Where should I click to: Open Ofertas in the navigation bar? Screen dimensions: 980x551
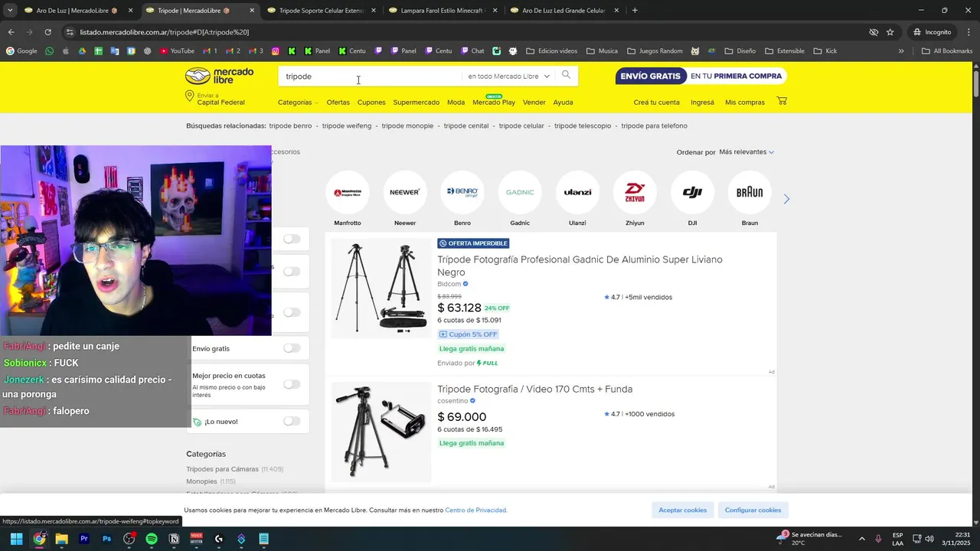[x=338, y=103]
